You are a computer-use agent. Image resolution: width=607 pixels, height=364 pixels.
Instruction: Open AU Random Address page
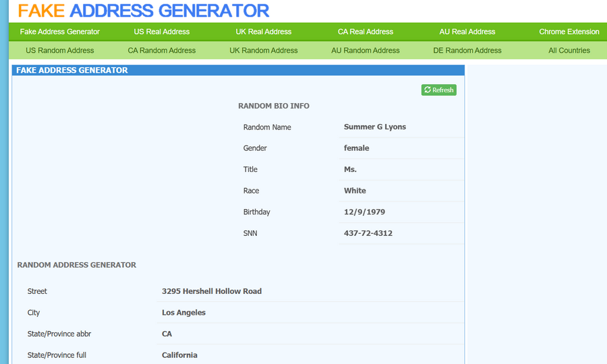click(x=366, y=51)
